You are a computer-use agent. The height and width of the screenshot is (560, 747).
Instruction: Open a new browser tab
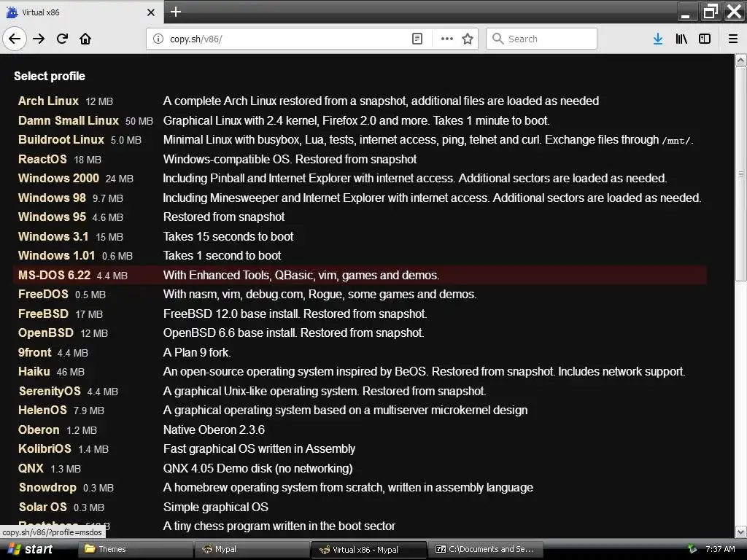175,12
